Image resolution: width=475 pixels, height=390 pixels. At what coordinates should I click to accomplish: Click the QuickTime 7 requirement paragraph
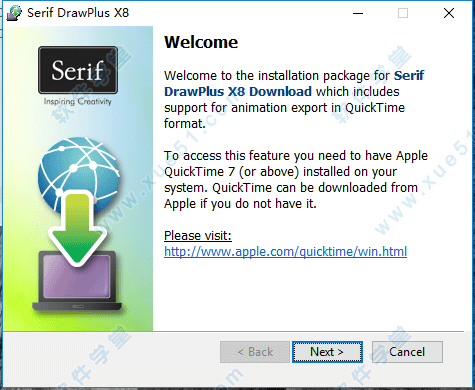pyautogui.click(x=296, y=179)
